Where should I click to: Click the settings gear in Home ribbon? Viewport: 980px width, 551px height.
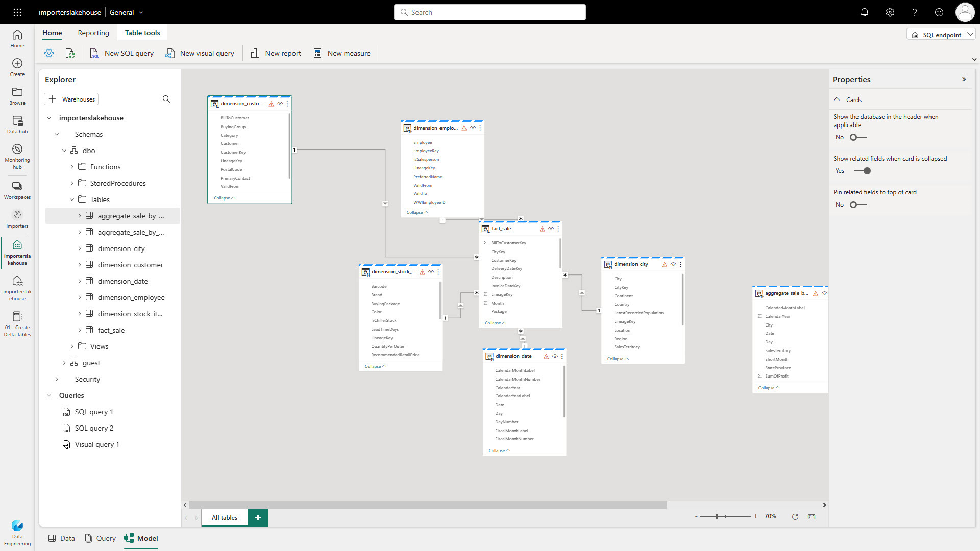[x=49, y=53]
